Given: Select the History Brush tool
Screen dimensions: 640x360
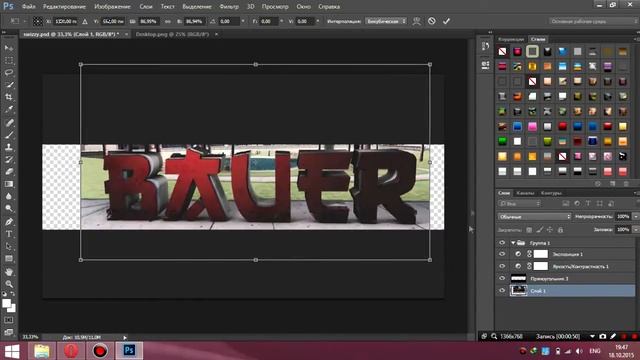Looking at the screenshot, I should tap(9, 159).
